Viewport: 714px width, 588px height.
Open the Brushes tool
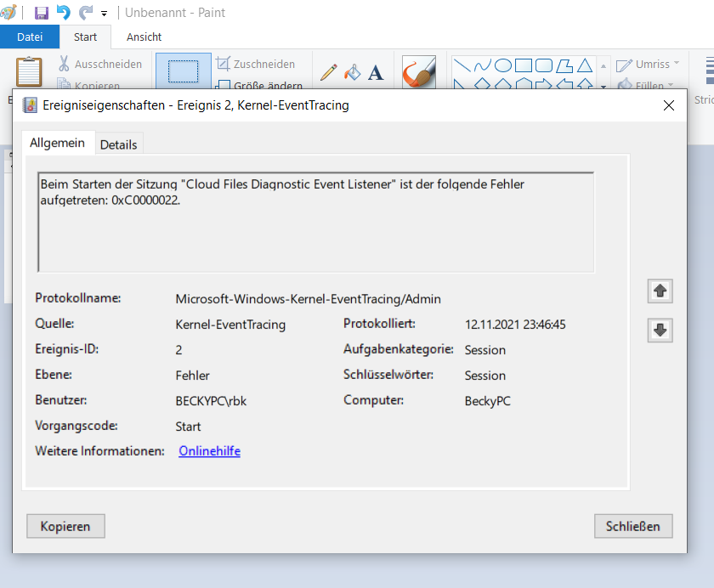point(419,71)
